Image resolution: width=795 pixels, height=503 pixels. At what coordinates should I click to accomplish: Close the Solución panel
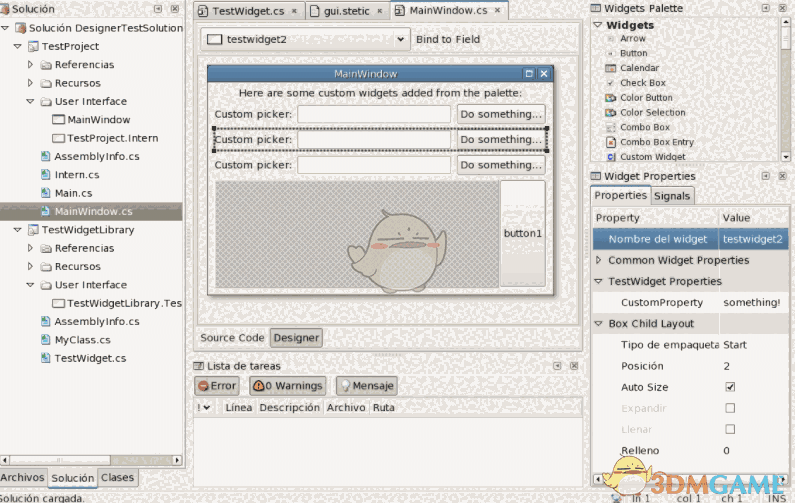pos(175,9)
